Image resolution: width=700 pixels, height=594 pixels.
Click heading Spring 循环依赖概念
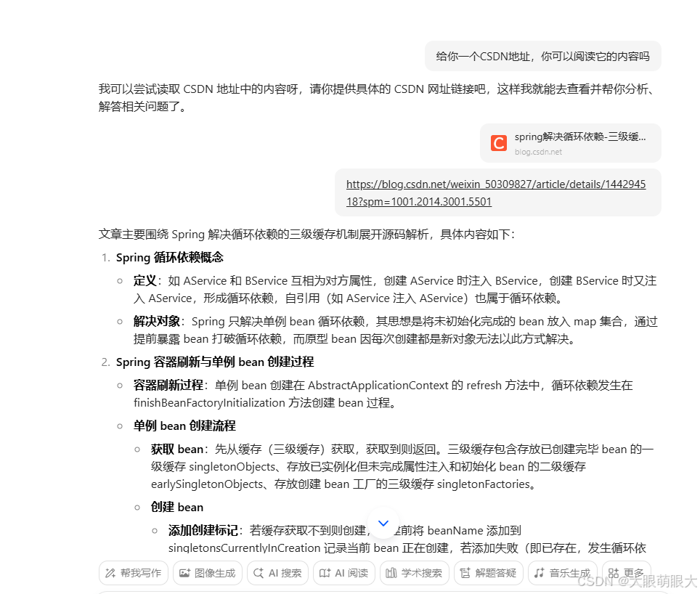coord(170,258)
